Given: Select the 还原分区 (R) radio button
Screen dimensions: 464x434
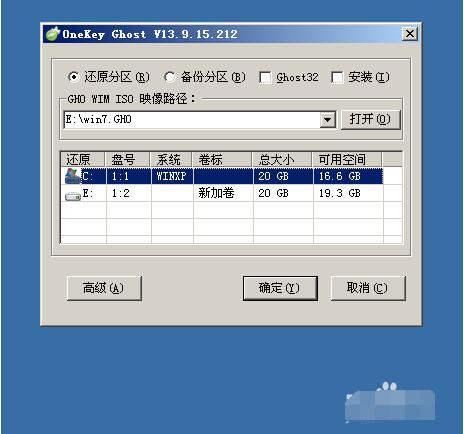Looking at the screenshot, I should [x=73, y=77].
